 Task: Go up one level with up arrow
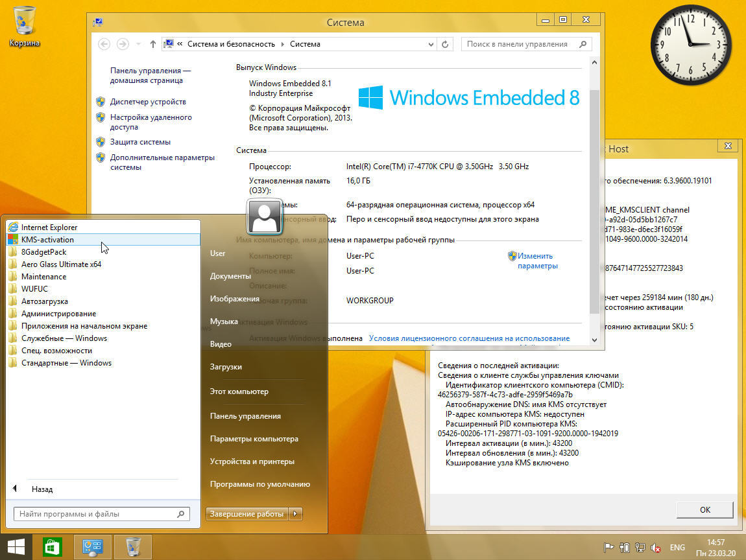click(x=152, y=44)
